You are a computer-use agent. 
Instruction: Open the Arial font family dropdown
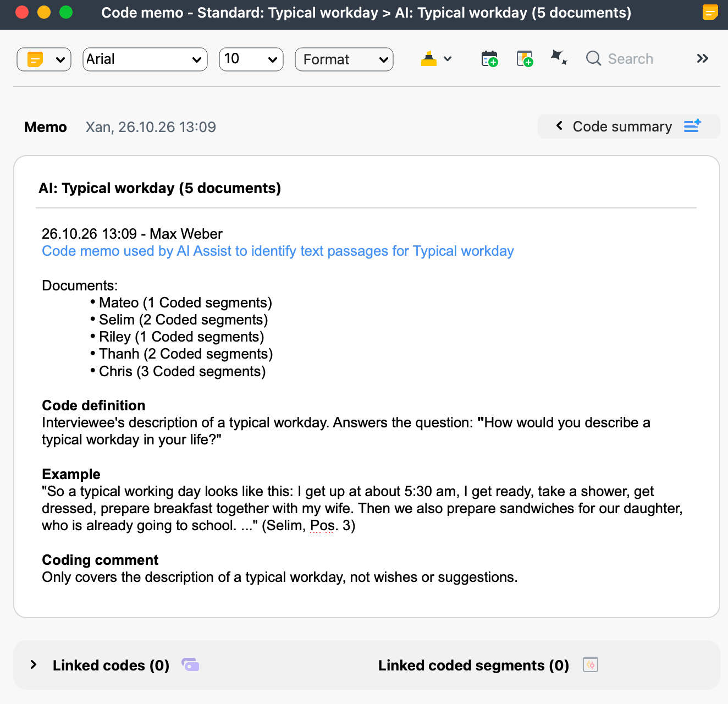[x=145, y=59]
